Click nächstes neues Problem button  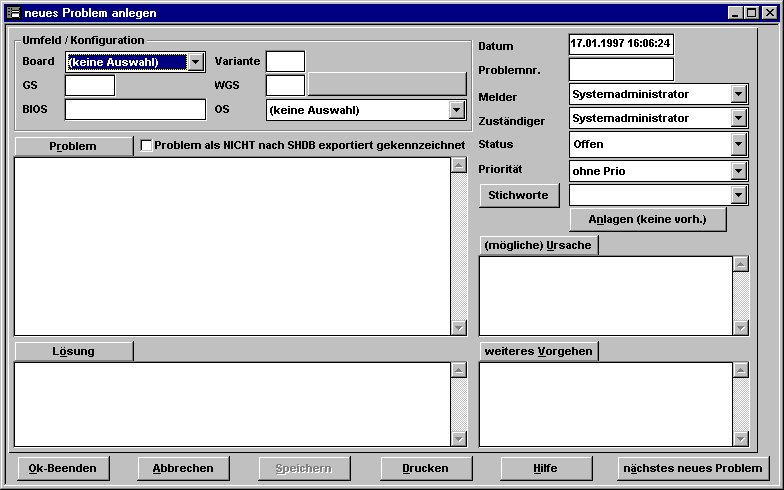point(693,468)
